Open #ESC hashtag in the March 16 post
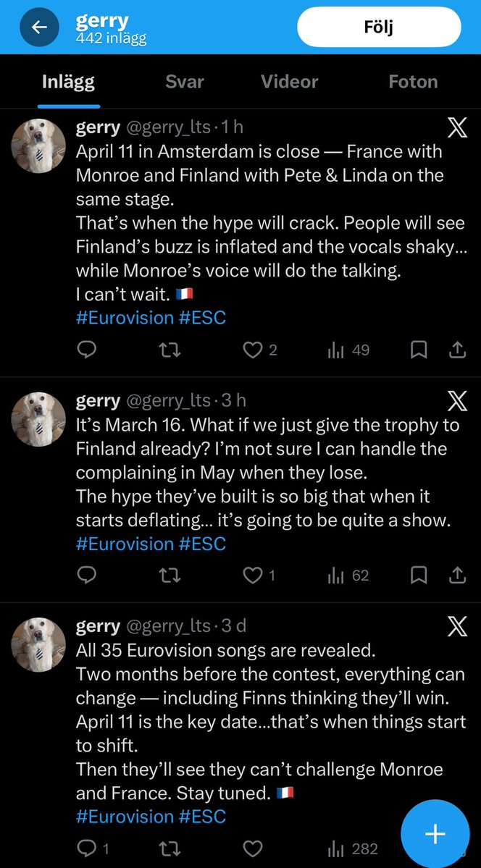Viewport: 481px width, 868px height. (203, 544)
